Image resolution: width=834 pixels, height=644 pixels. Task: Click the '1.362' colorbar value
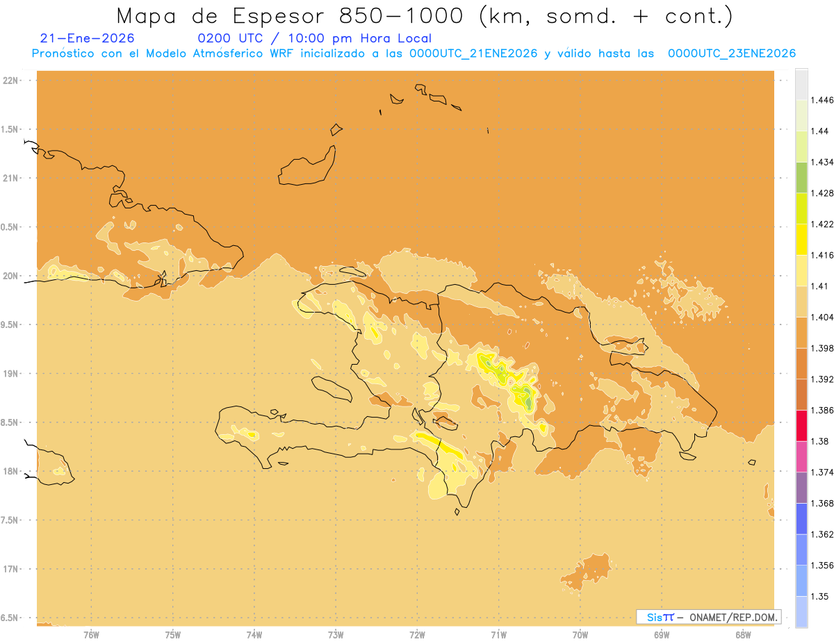click(822, 534)
